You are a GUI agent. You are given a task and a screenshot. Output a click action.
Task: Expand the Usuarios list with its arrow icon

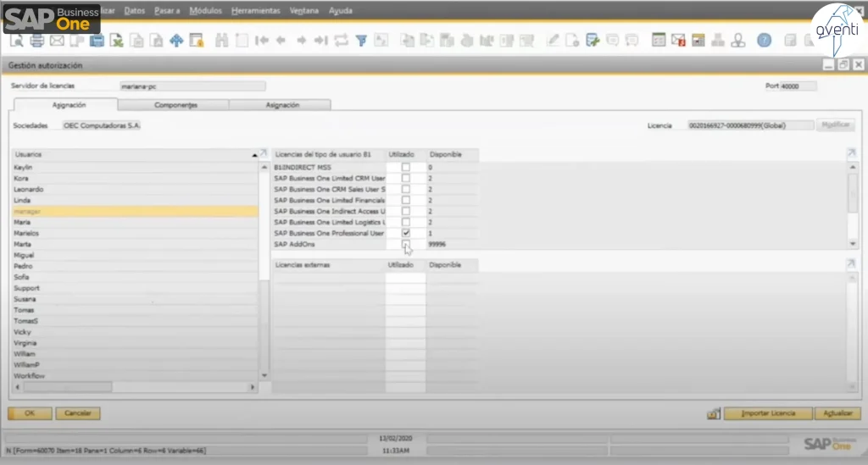(x=264, y=153)
